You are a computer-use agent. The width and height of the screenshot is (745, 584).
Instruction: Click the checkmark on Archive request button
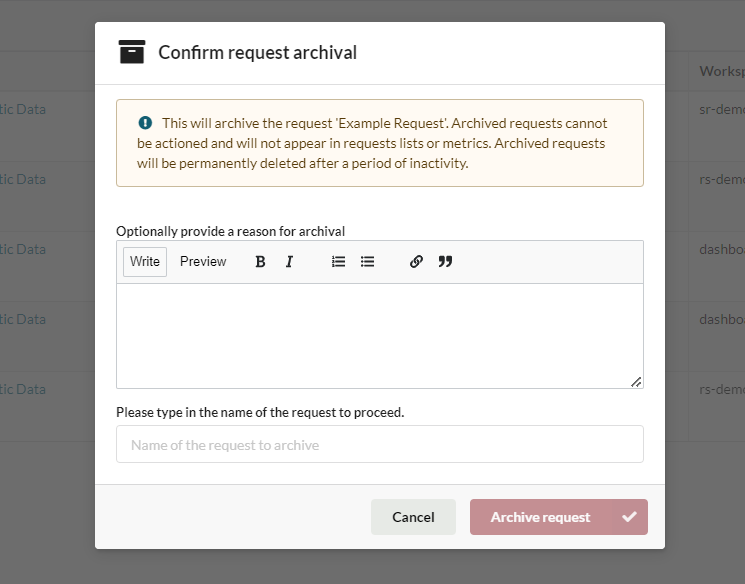point(629,517)
